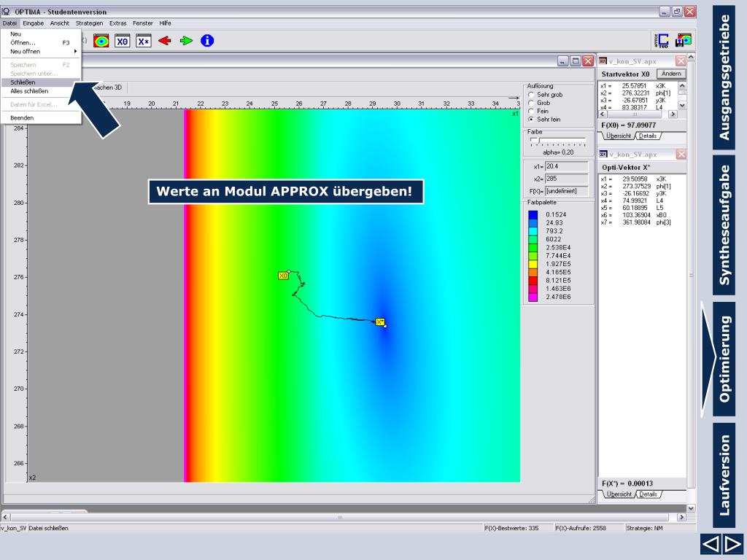Open the Hilfe menu
The height and width of the screenshot is (560, 747).
166,23
